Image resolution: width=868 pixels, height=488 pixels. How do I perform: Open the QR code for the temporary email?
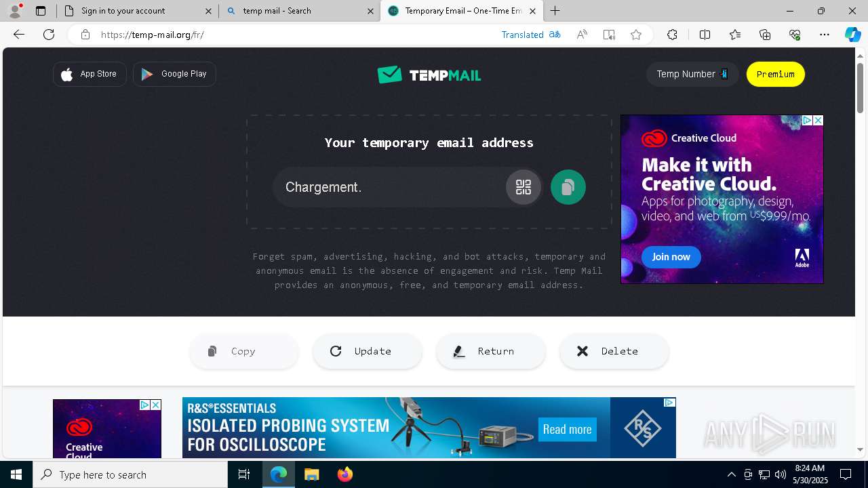(x=524, y=187)
